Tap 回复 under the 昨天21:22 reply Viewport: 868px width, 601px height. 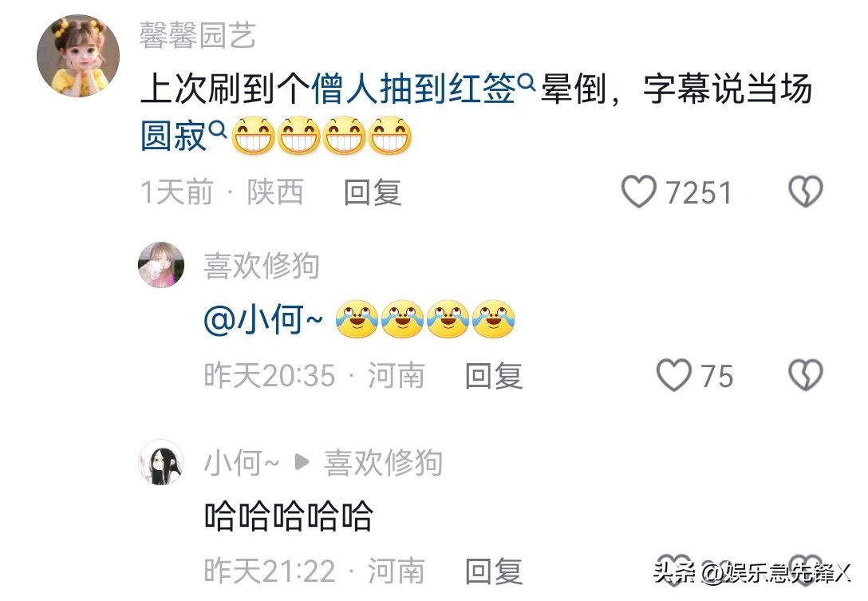[493, 571]
